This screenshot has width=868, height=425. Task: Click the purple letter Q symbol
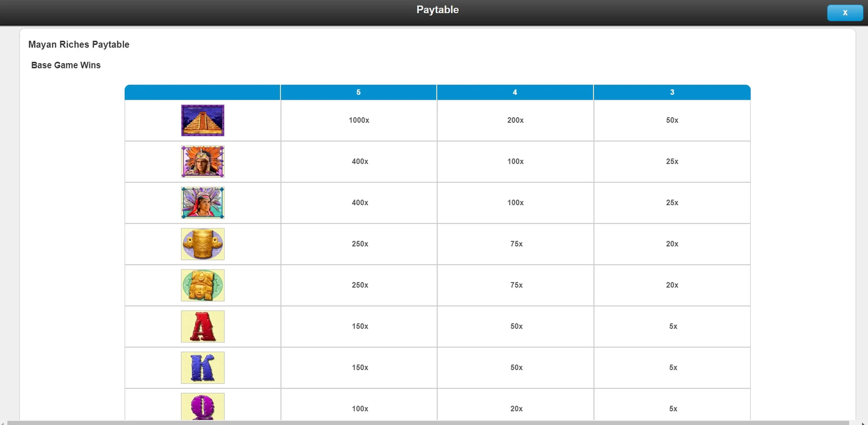(203, 406)
